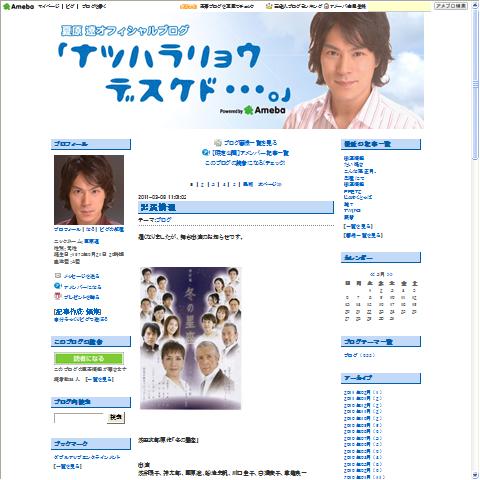Screen dimensions: 480x480
Task: Click the view list link under recent articles
Action: [x=358, y=226]
